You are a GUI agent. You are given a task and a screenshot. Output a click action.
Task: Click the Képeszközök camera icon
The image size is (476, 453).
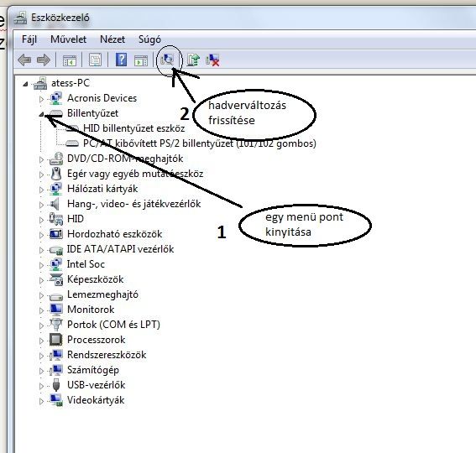tap(56, 279)
